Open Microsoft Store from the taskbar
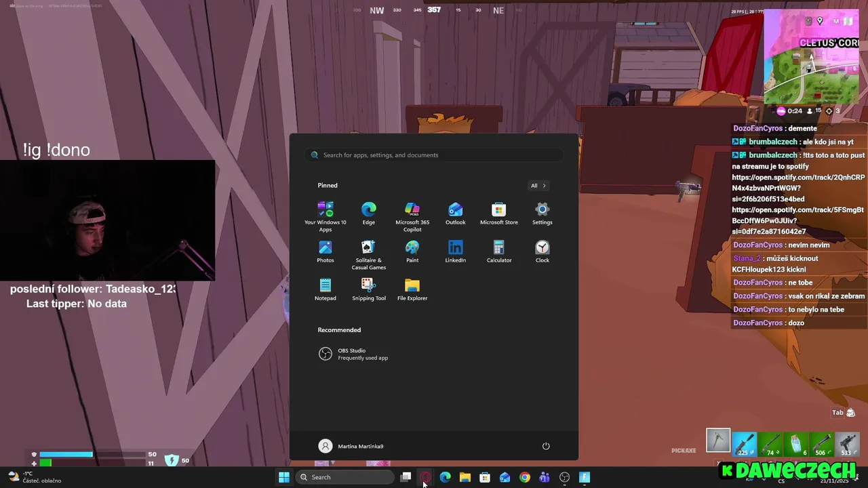Screen dimensions: 868x488 [485, 477]
